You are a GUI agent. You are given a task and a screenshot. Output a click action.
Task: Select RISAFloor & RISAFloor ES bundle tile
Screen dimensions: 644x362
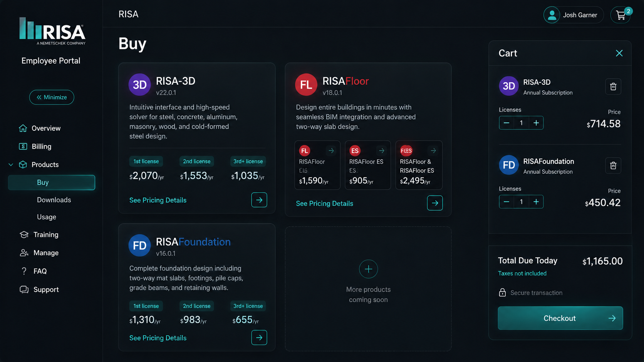(x=419, y=165)
